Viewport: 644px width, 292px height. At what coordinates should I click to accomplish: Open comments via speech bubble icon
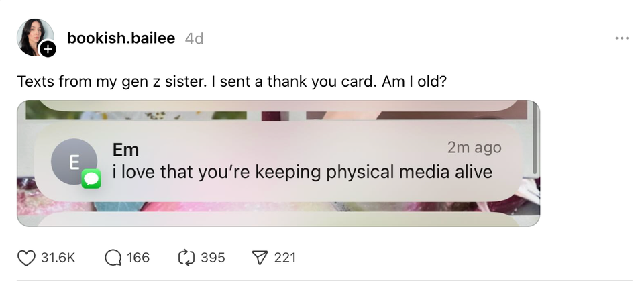coord(113,258)
